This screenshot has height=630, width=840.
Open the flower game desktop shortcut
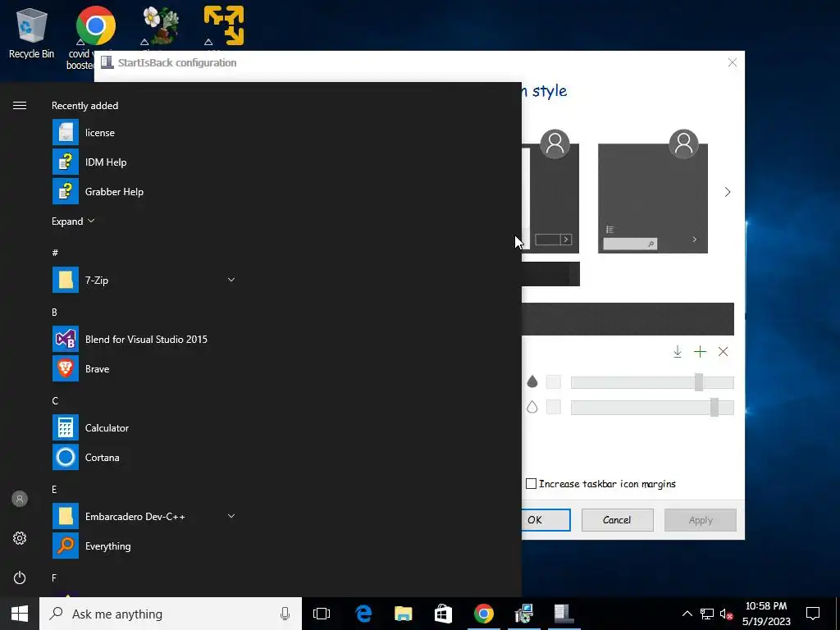(x=160, y=25)
